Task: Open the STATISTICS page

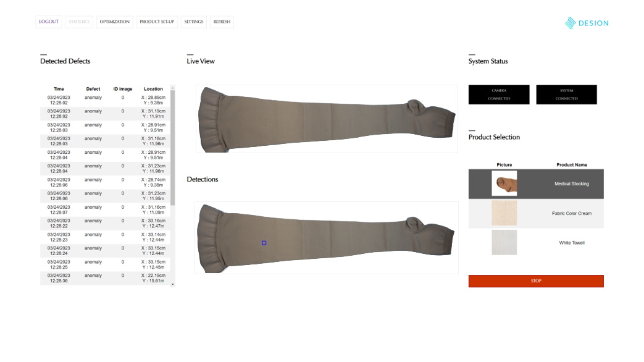Action: click(79, 22)
